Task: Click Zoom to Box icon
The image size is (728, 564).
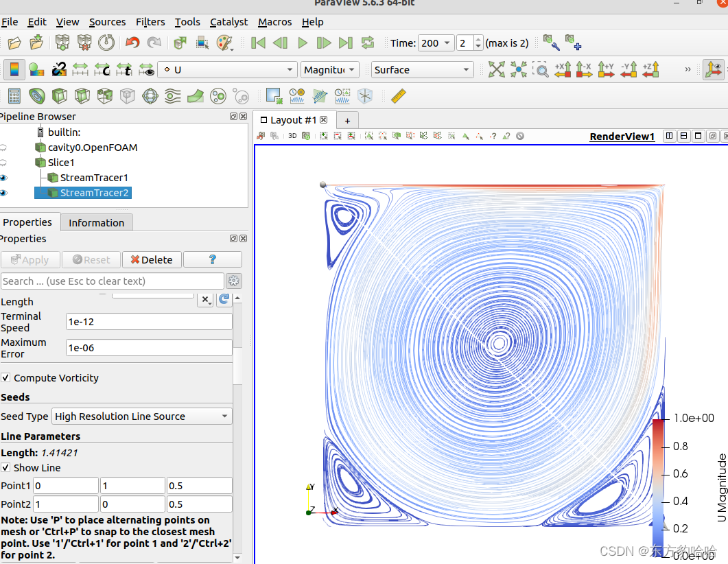Action: 541,69
